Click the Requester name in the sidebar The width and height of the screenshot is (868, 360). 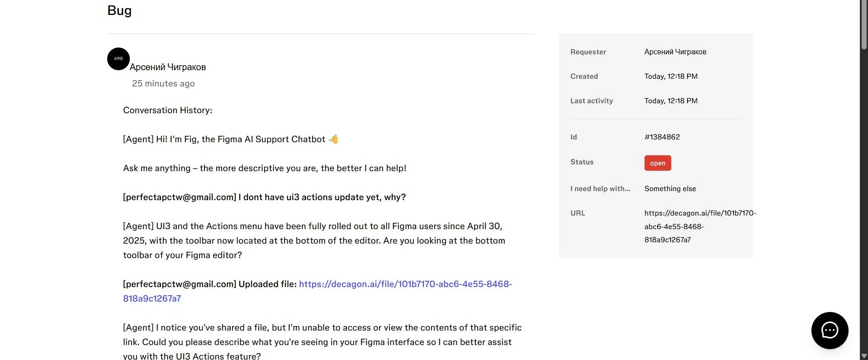[x=675, y=52]
